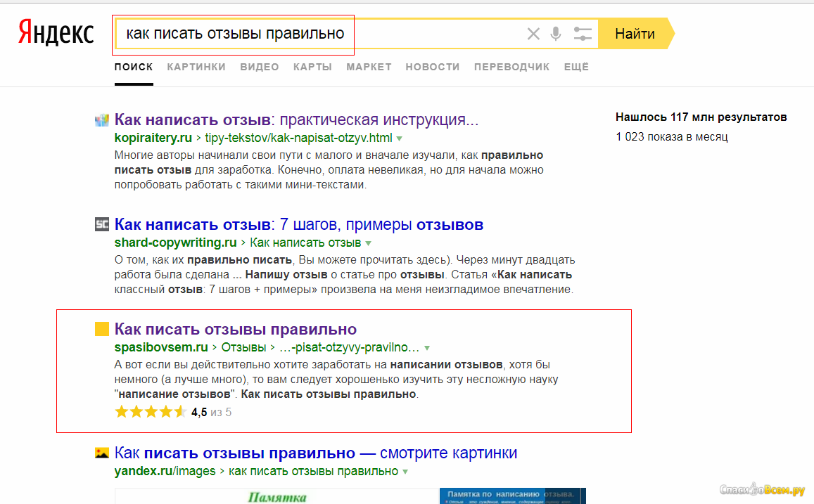This screenshot has height=504, width=814.
Task: Click the 'Отзывы' breadcrumb link
Action: pos(243,347)
